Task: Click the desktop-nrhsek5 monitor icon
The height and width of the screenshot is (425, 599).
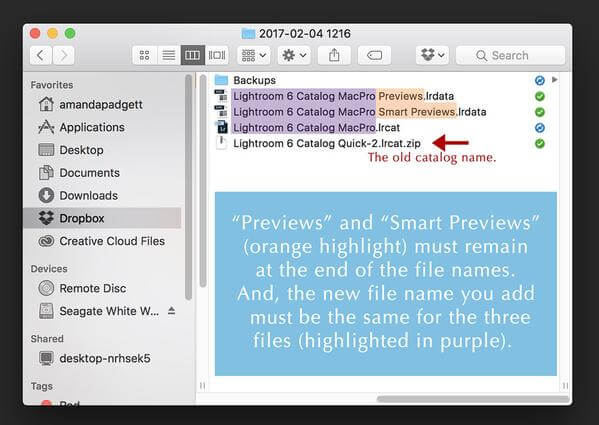Action: (46, 358)
